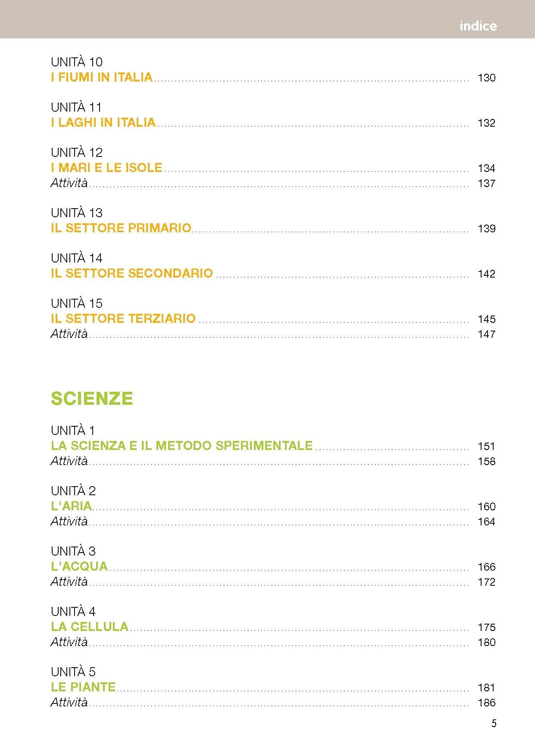Open IL SETTORE PRIMARIO chapter link
Viewport: 535px width, 756px height.
pyautogui.click(x=121, y=228)
